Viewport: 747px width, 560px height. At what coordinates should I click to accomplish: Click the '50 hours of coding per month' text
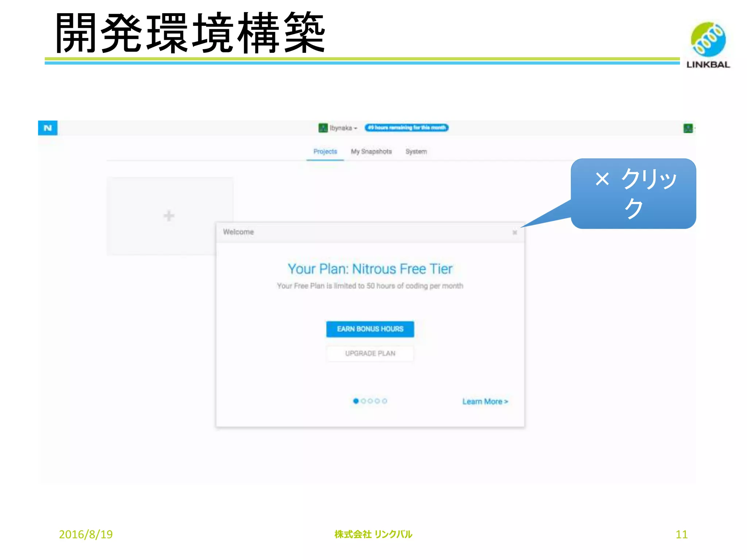pyautogui.click(x=415, y=286)
